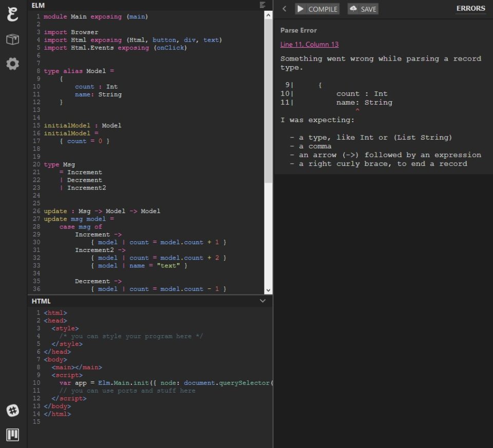This screenshot has height=448, width=493.
Task: Open the packages panel box icon
Action: 12,40
